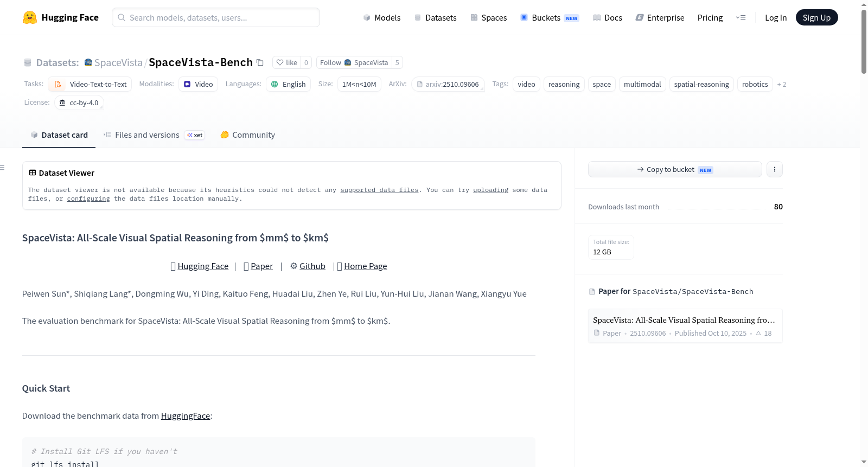Click the Video-Text-to-Text task tag
The height and width of the screenshot is (467, 868).
point(90,84)
